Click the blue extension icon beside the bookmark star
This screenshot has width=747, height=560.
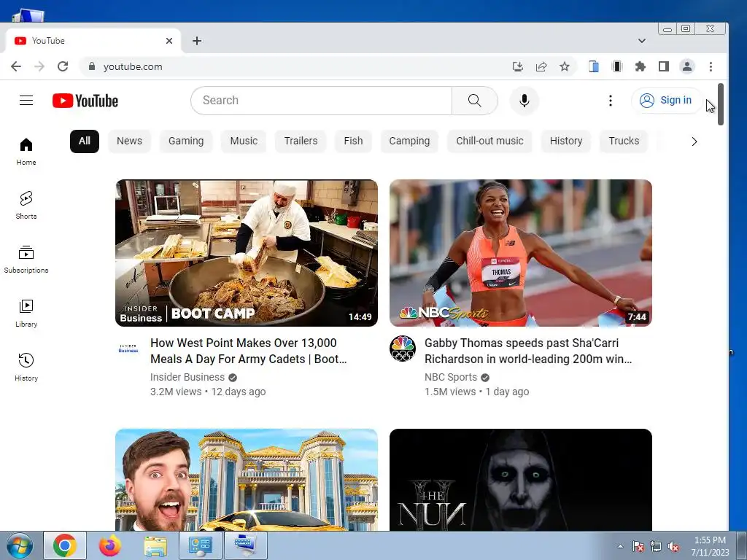tap(594, 66)
